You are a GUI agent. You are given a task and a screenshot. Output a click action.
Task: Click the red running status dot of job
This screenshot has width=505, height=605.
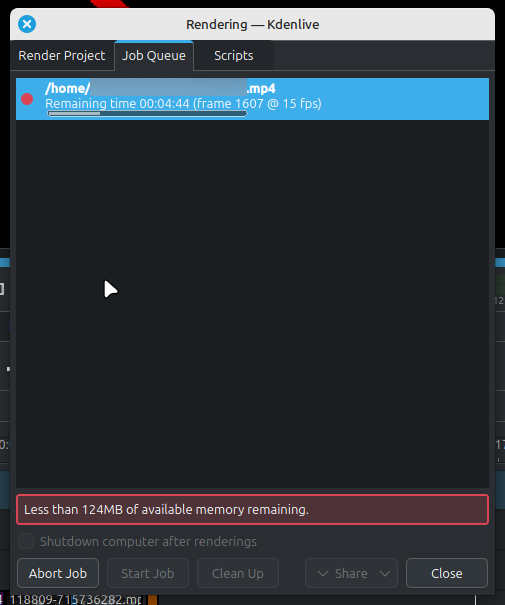pyautogui.click(x=27, y=99)
